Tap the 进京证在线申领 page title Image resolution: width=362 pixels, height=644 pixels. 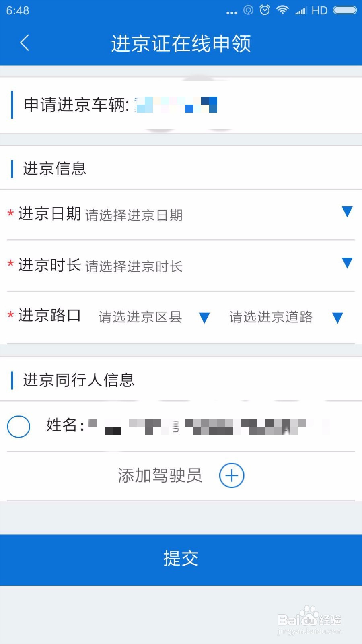click(181, 43)
